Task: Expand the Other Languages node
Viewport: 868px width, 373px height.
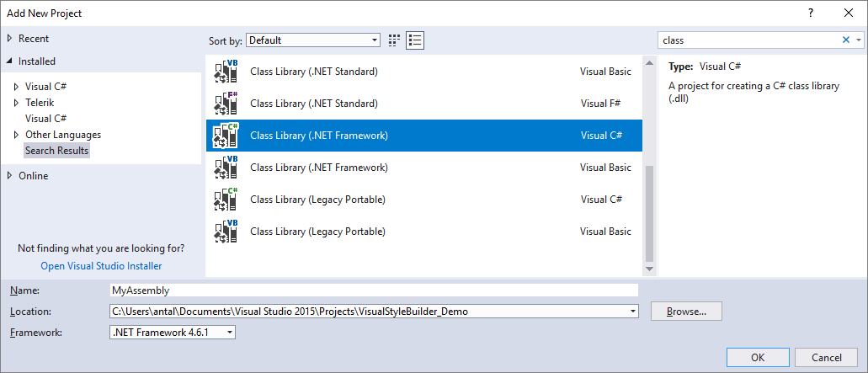Action: pos(16,135)
